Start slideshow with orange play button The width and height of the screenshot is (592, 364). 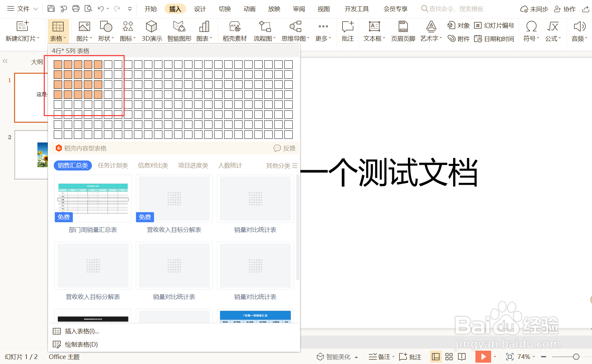point(483,357)
